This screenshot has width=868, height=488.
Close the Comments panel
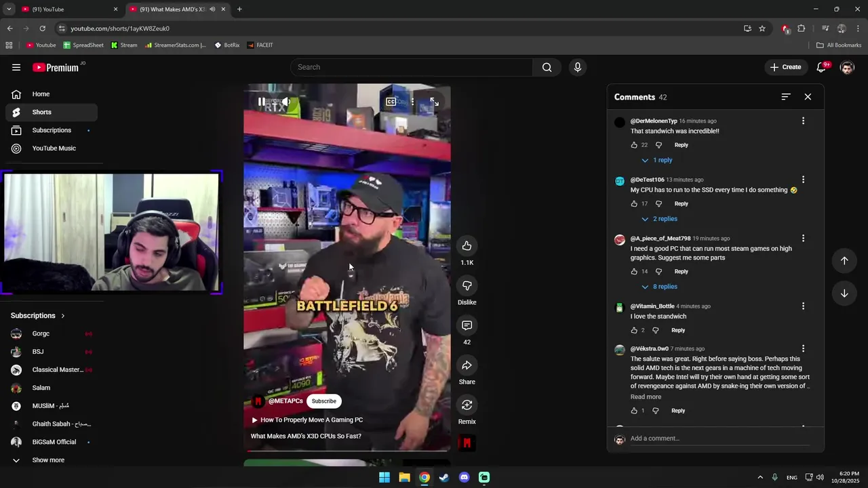pyautogui.click(x=808, y=97)
